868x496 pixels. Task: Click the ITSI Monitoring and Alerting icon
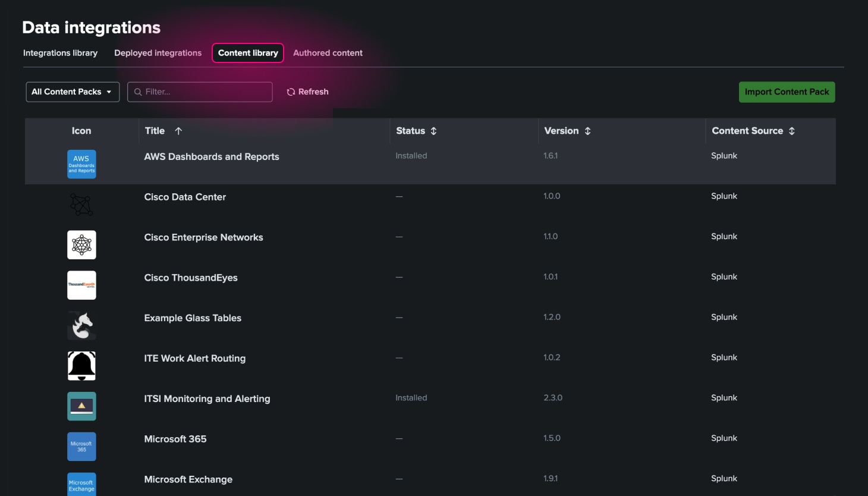[x=81, y=406]
